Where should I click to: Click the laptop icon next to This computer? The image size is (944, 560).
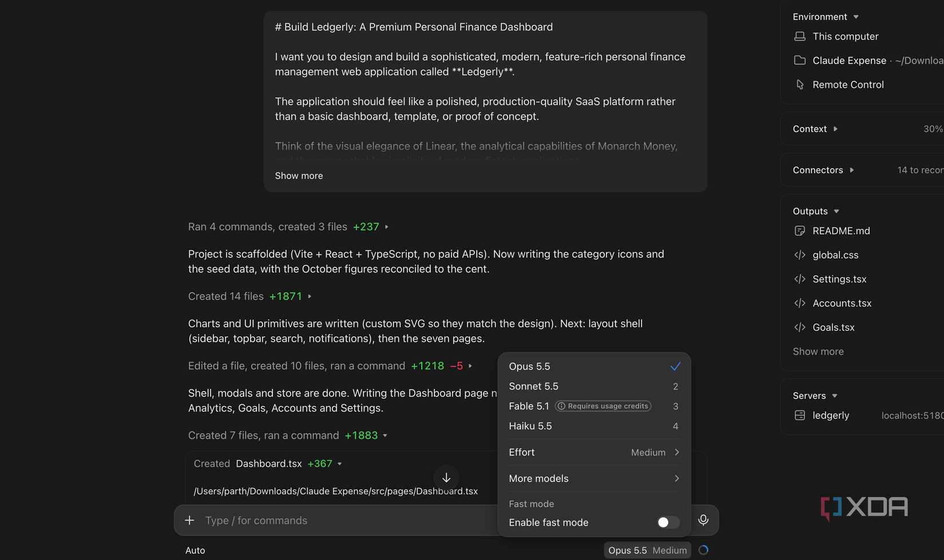pyautogui.click(x=800, y=37)
